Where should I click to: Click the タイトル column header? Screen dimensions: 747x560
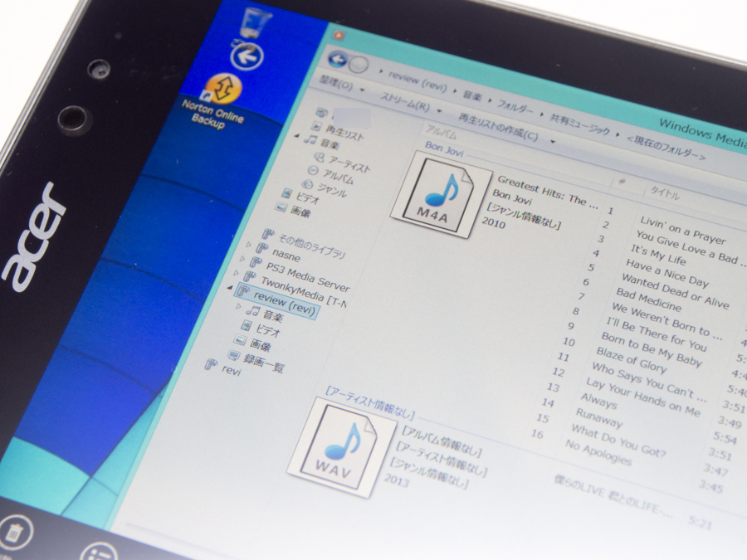click(x=665, y=193)
